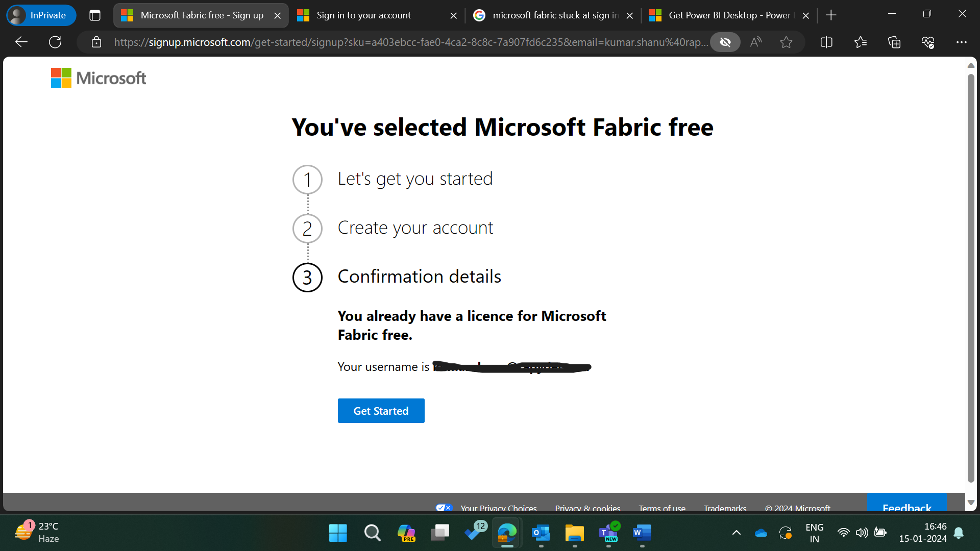Close the Microsoft Fabric free tab
This screenshot has height=551, width=980.
point(278,15)
